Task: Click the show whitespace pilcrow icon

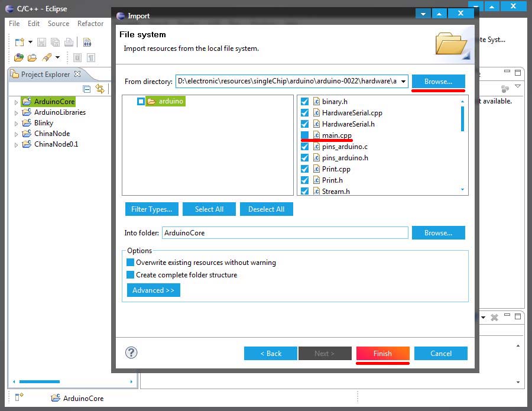Action: click(91, 58)
